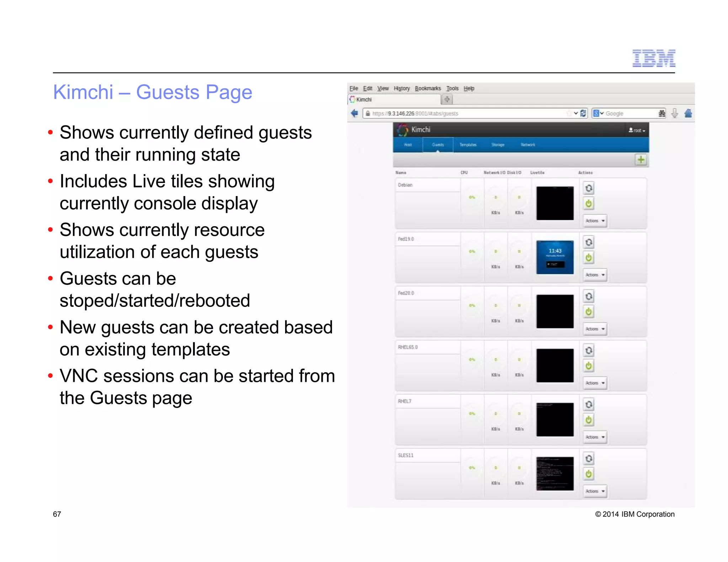Open Actions dropdown for Fed19.0

point(595,275)
